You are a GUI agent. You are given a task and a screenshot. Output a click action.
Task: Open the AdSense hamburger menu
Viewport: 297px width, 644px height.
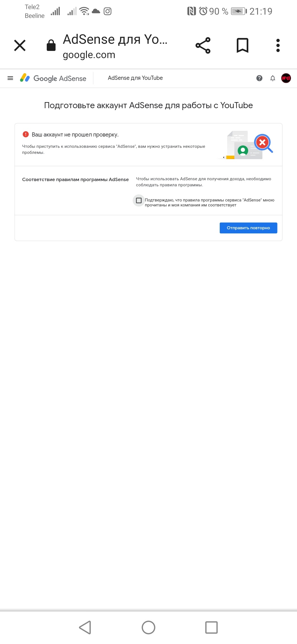[10, 78]
